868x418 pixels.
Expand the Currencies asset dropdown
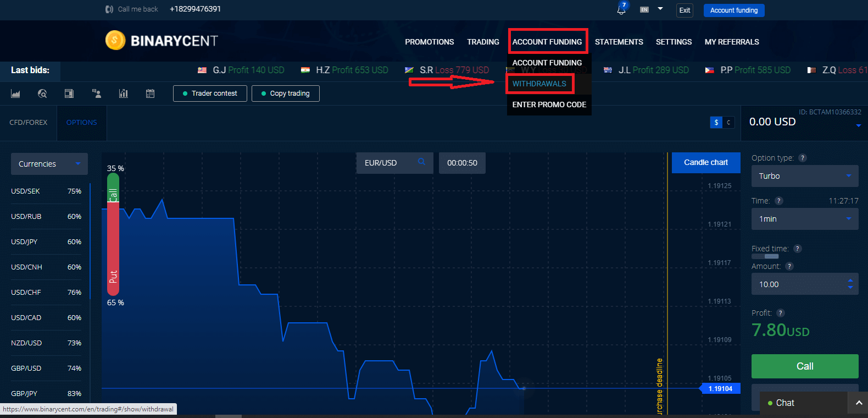point(49,164)
